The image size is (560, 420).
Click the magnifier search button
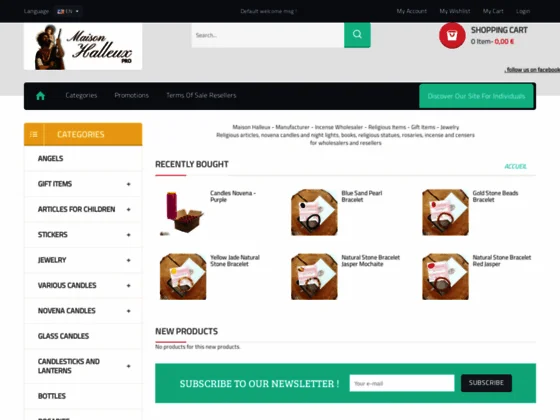(x=357, y=35)
